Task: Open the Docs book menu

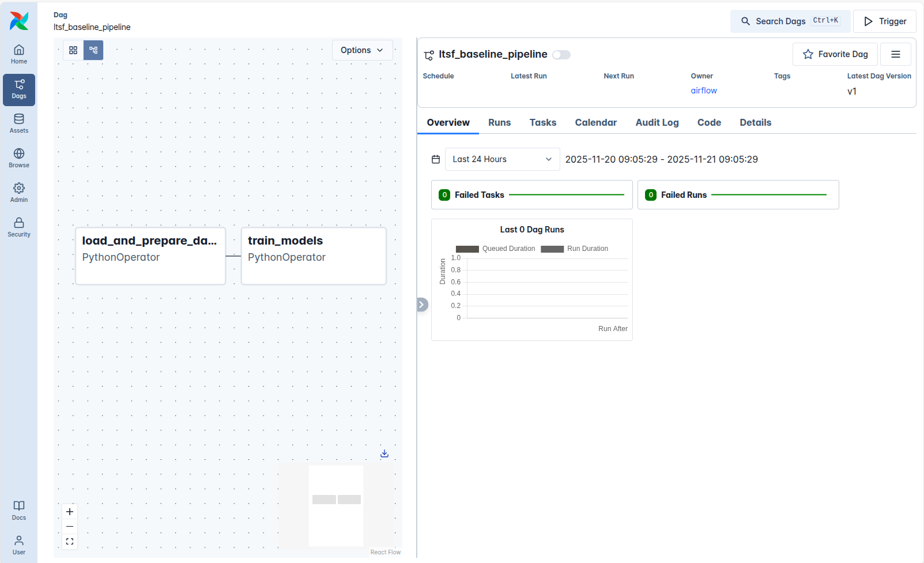Action: coord(19,511)
